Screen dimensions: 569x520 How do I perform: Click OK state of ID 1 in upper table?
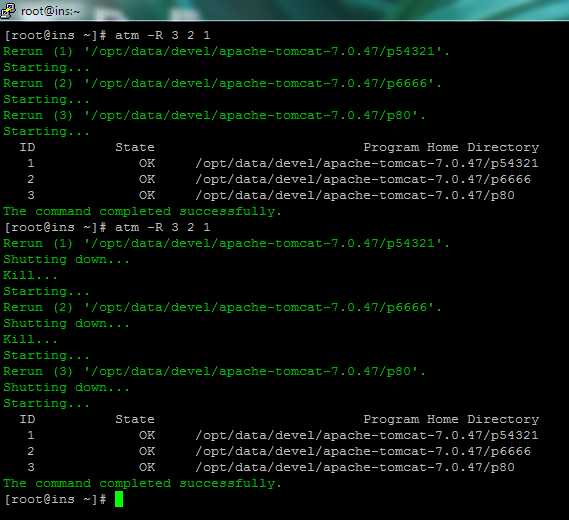click(147, 163)
